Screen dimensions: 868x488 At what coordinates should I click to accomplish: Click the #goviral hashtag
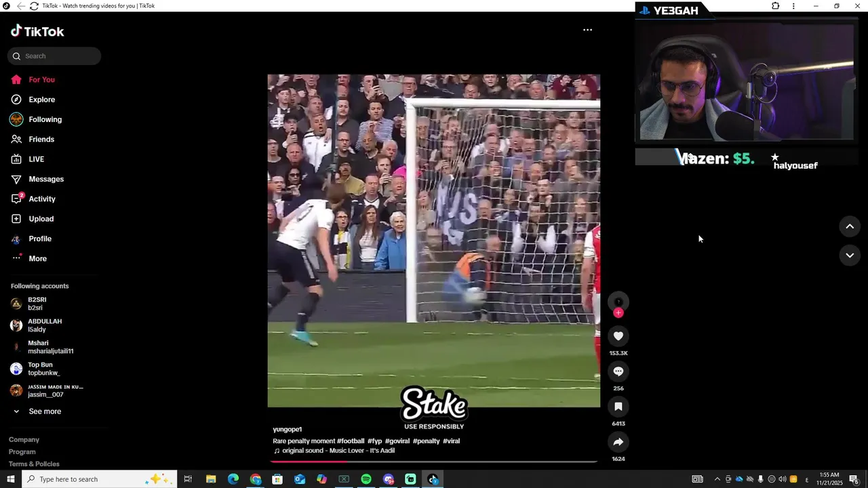point(397,441)
